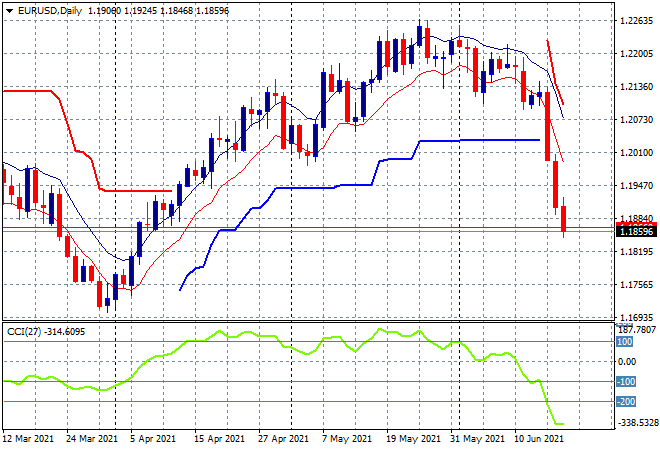
Task: Select the 24 Mar 2021 date label
Action: pyautogui.click(x=92, y=439)
